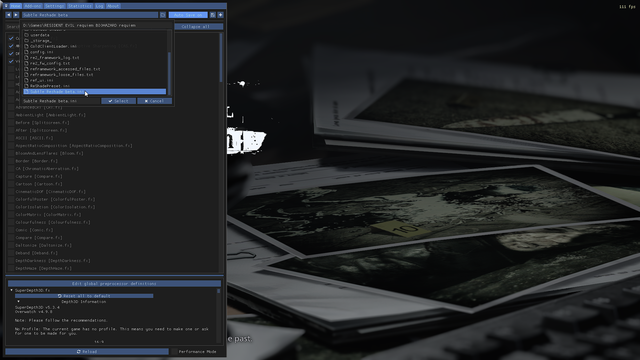The image size is (640, 360).
Task: Open the preset folder browse icon
Action: coord(163,15)
